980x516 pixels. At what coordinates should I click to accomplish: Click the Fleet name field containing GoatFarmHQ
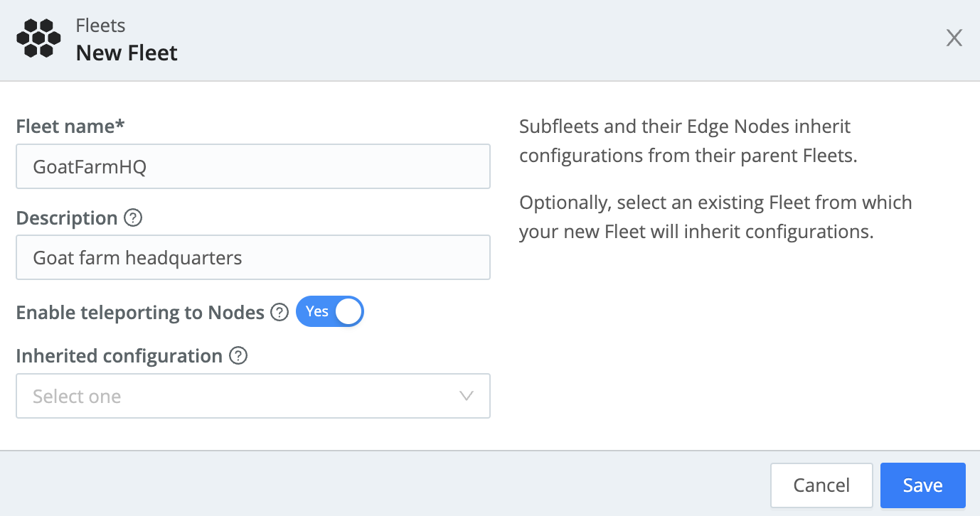tap(253, 166)
